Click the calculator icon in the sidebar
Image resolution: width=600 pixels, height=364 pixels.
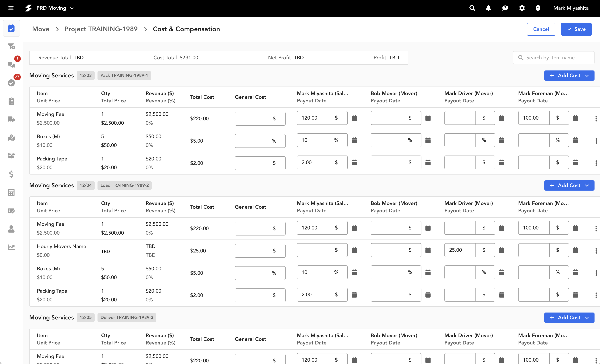pyautogui.click(x=11, y=192)
